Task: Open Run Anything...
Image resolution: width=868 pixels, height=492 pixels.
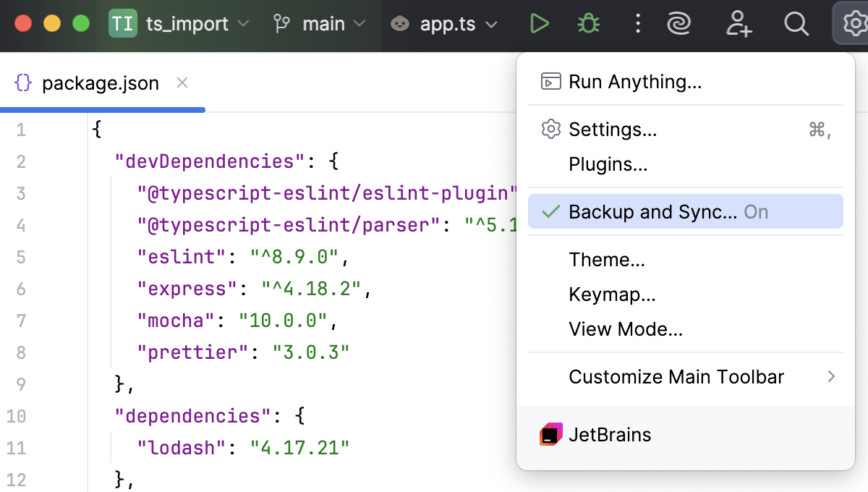Action: click(634, 82)
